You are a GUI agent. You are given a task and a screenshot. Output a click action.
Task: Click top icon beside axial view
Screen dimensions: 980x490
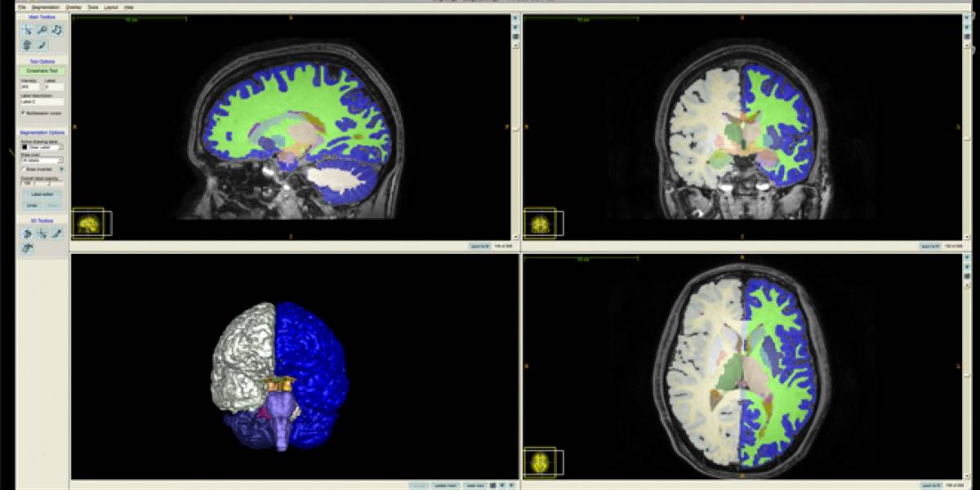(967, 258)
